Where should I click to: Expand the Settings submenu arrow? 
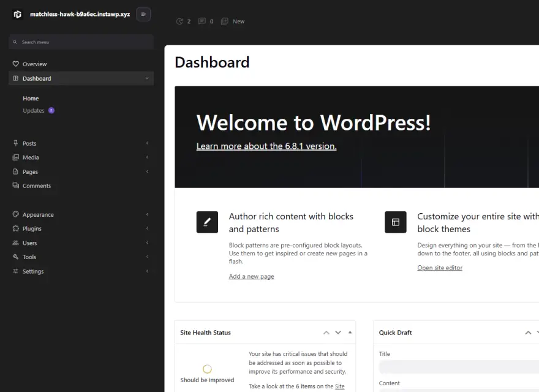[x=147, y=271]
